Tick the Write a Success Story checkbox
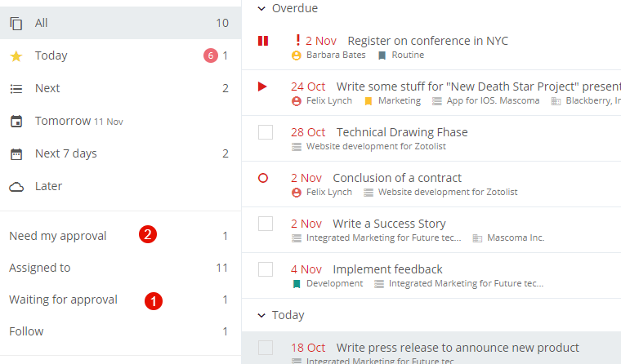Screen dimensions: 621x364 266,224
